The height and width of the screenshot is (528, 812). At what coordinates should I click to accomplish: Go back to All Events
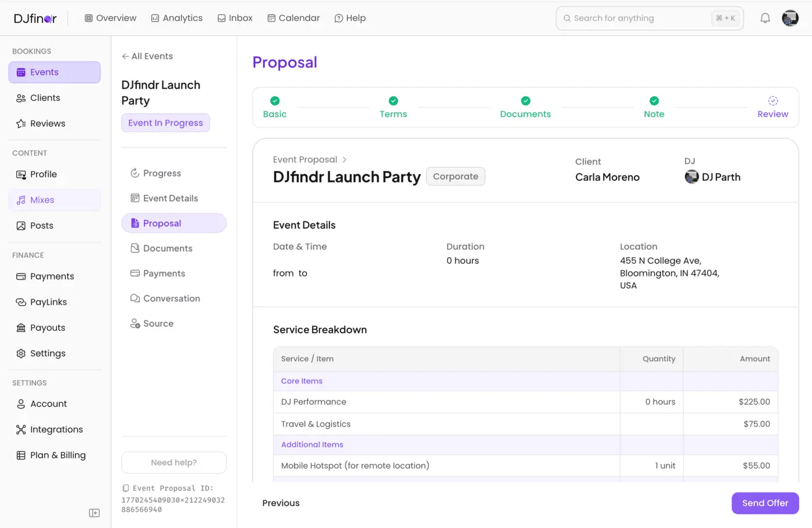point(147,56)
